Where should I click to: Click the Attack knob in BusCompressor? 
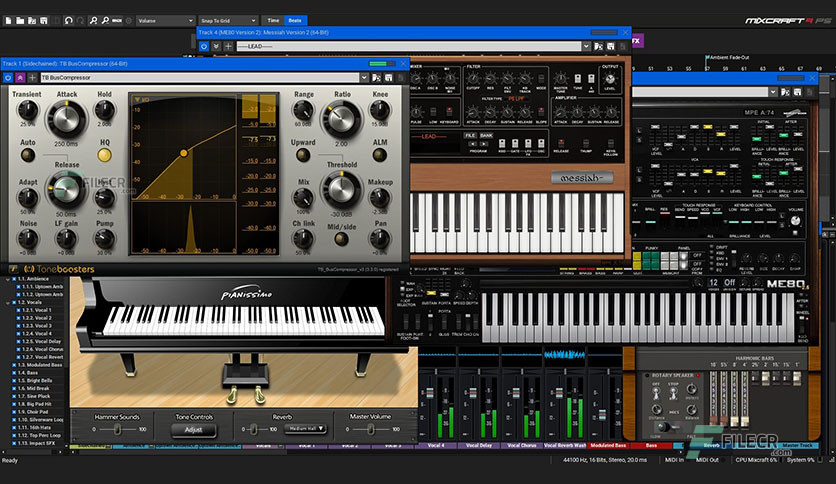(x=67, y=119)
